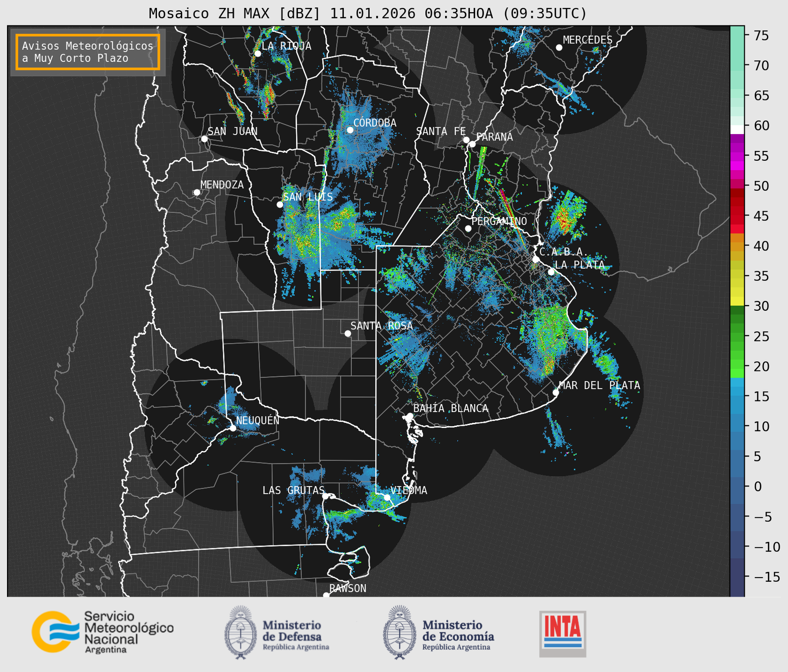This screenshot has height=672, width=788.
Task: Select the Neuquén city marker dot
Action: [233, 428]
